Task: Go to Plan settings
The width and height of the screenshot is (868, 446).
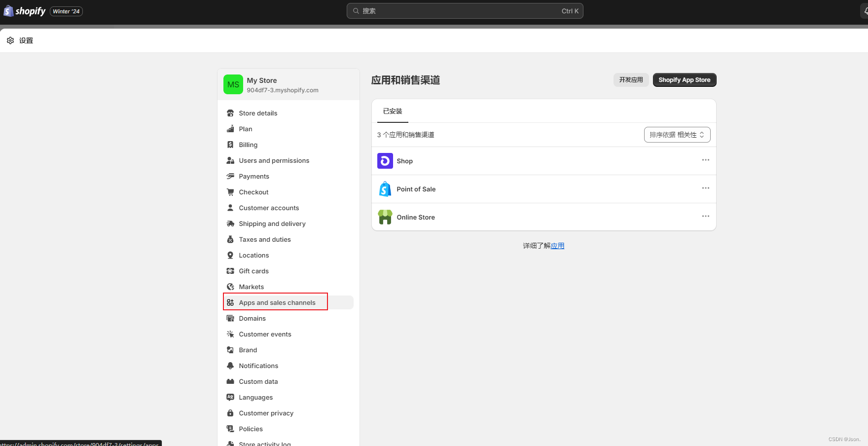Action: point(289,129)
